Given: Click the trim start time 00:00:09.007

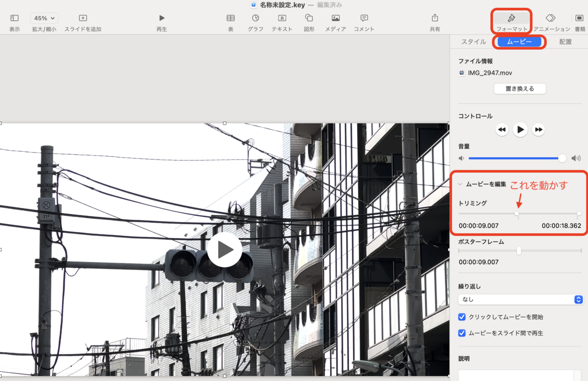Looking at the screenshot, I should coord(479,226).
